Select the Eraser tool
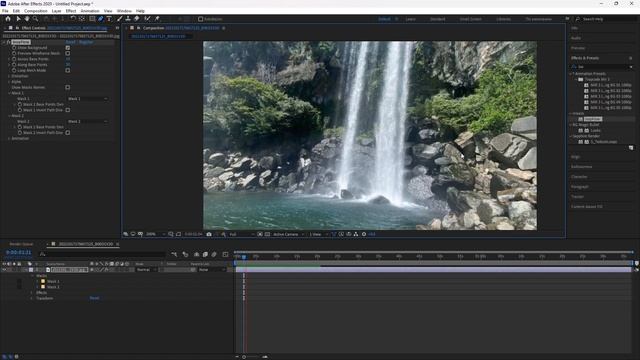Screen dimensions: 640x360 pyautogui.click(x=137, y=19)
